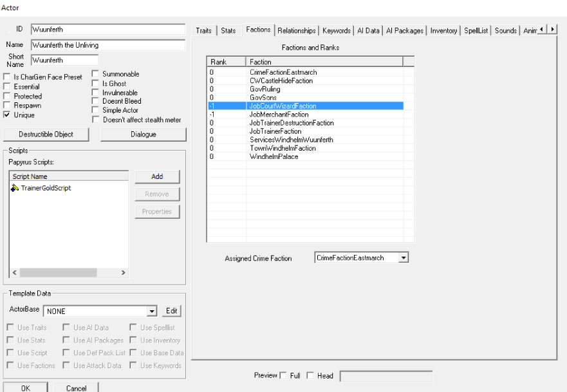Image resolution: width=567 pixels, height=392 pixels.
Task: Select the CrimeFactionEastmarch faction row
Action: point(306,72)
